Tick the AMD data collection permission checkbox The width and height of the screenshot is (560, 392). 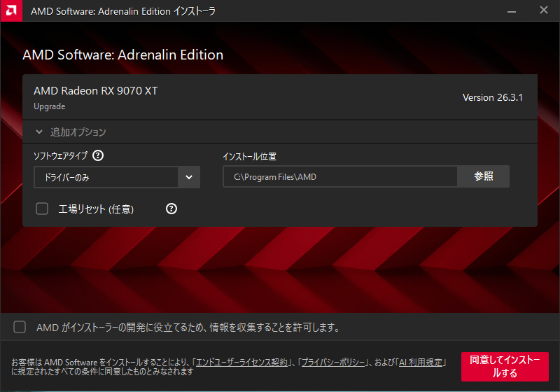tap(20, 327)
